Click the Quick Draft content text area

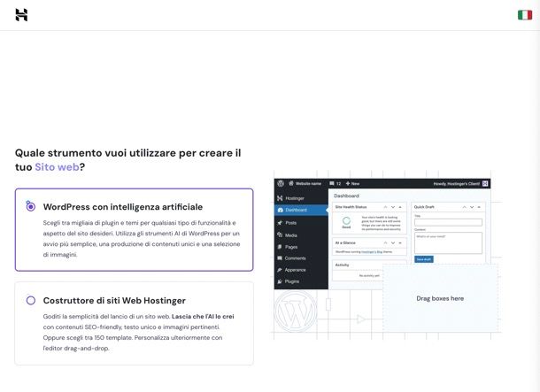448,243
